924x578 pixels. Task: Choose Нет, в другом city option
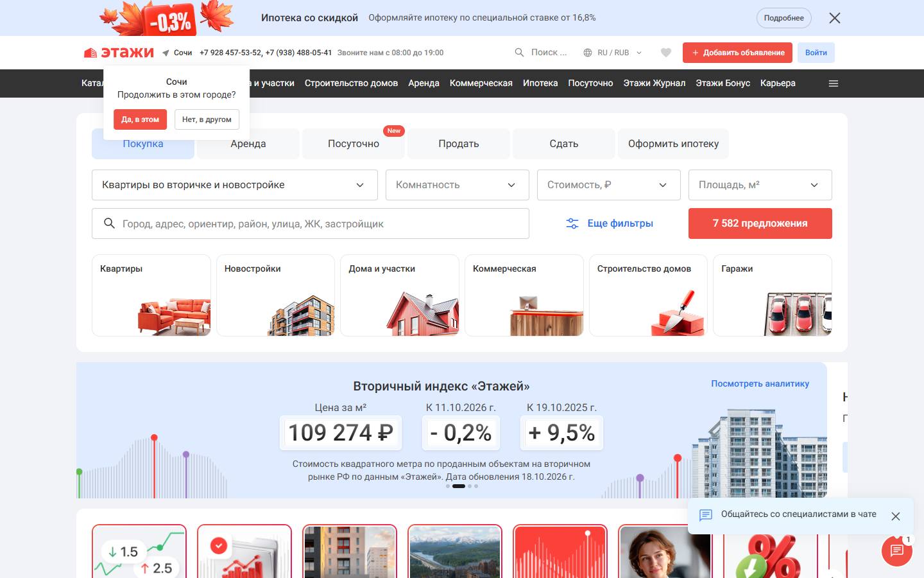click(207, 119)
